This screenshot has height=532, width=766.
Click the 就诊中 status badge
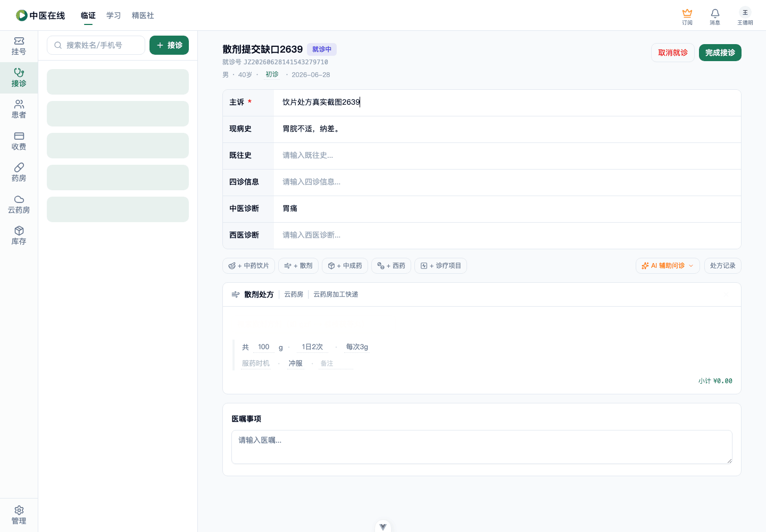click(x=322, y=49)
